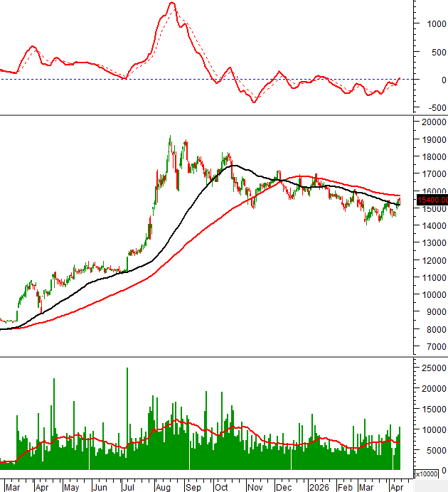
Task: Click the highest candlestick near 19000 in August
Action: coord(170,137)
